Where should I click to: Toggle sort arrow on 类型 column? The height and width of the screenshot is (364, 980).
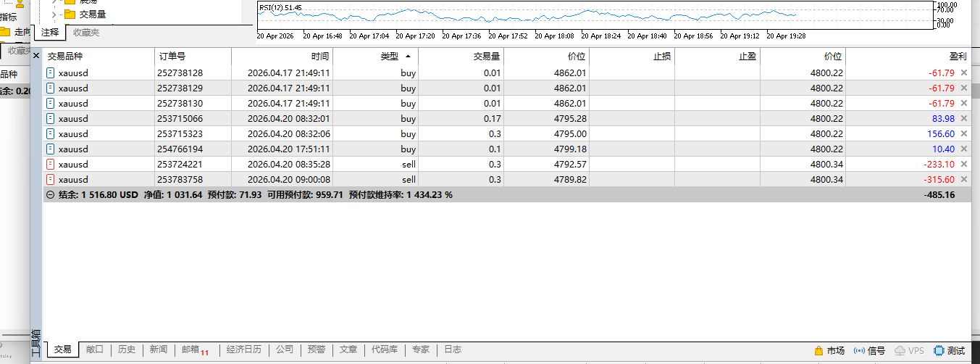click(x=408, y=56)
